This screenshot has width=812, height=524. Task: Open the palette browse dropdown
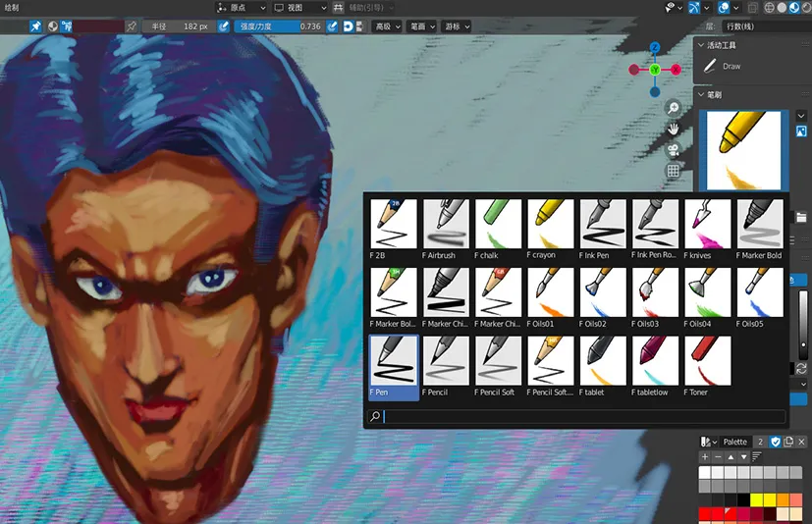(708, 442)
